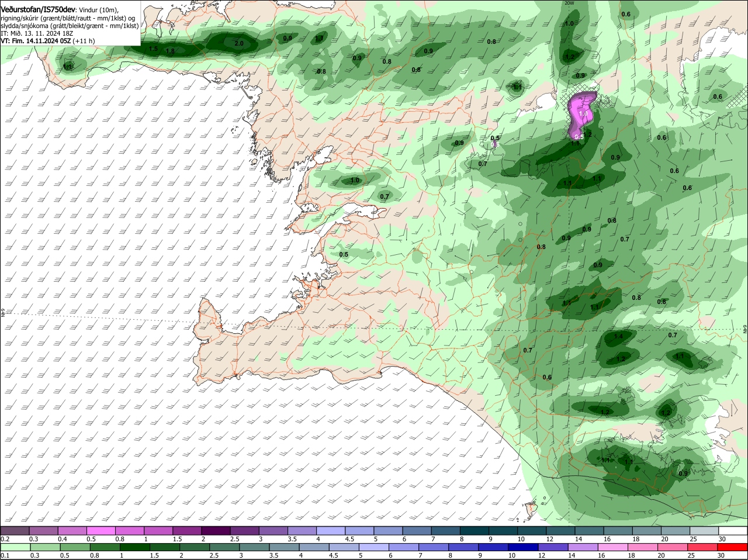Pick the bright pink 0.5 snow legend swatch
Screen dimensions: 748x560
pos(101,530)
